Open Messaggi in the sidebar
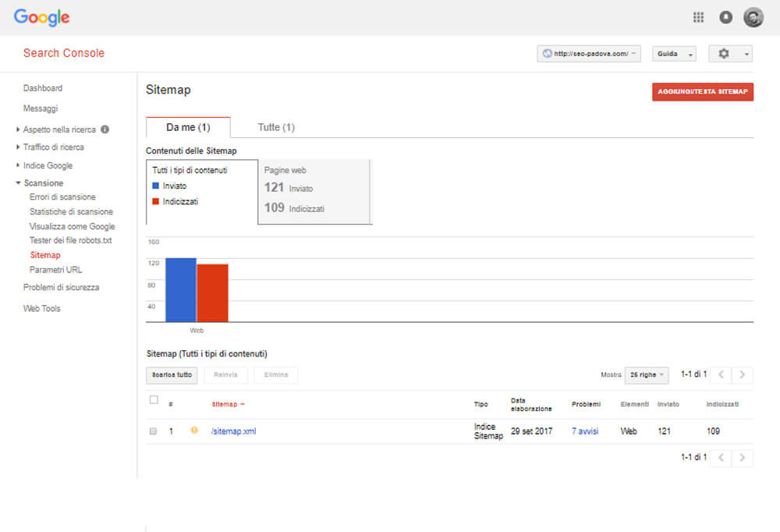The image size is (780, 532). click(41, 108)
